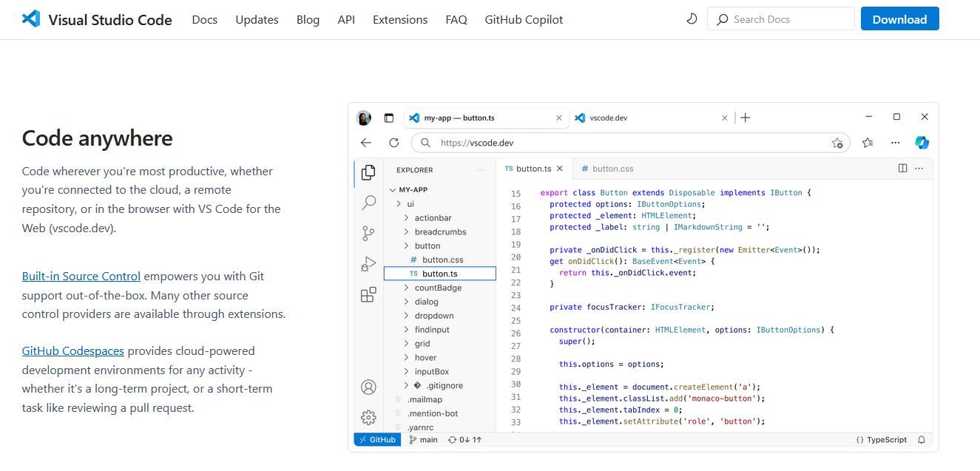
Task: Open the Explorer files icon in activity bar
Action: (368, 173)
